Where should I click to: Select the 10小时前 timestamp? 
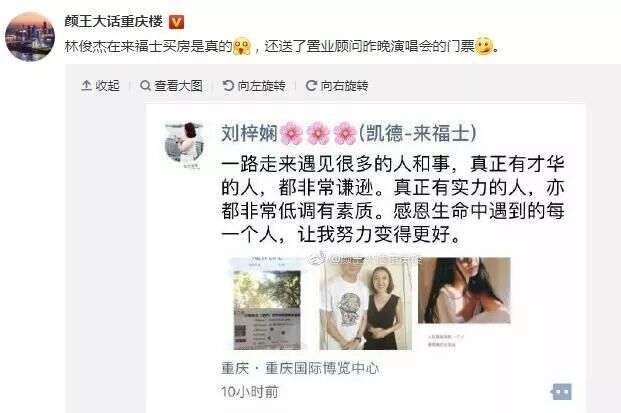(250, 392)
